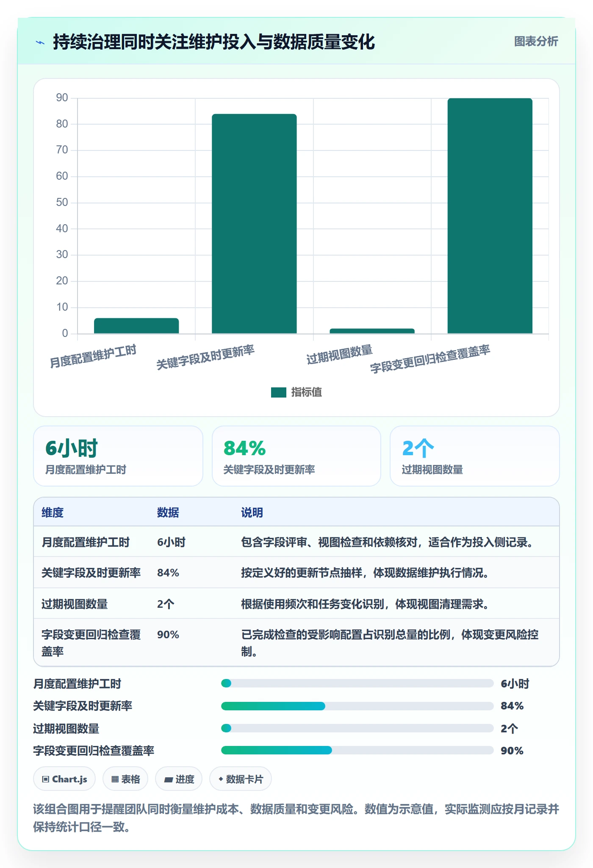Screen dimensions: 593x868
Task: Click the 84% data card value
Action: [244, 448]
